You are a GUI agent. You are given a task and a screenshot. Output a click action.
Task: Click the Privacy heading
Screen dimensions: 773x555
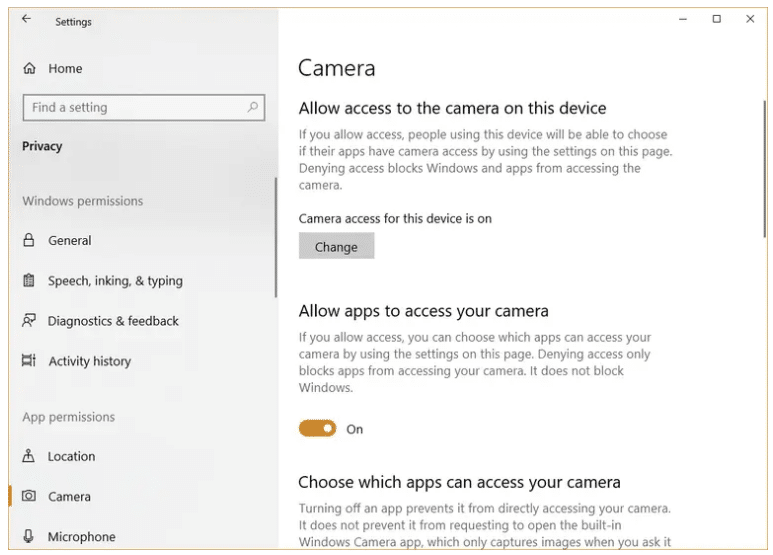(x=42, y=146)
